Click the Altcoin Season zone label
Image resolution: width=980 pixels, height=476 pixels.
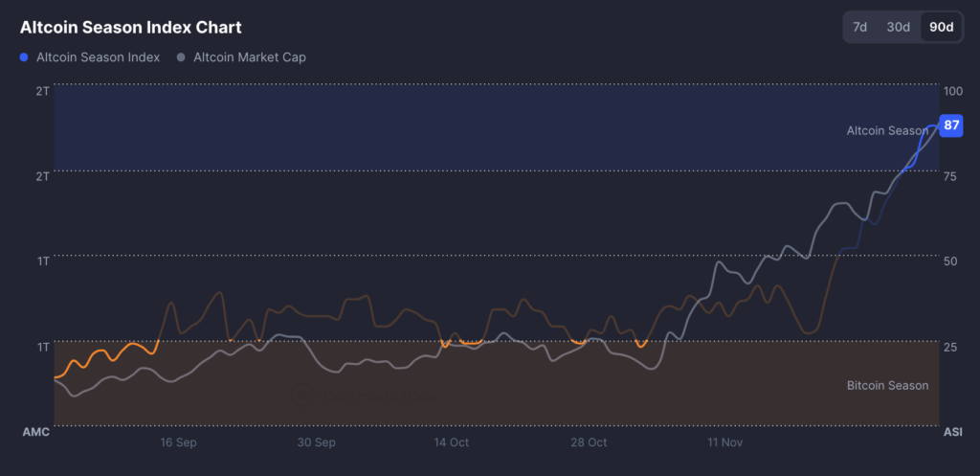point(887,130)
